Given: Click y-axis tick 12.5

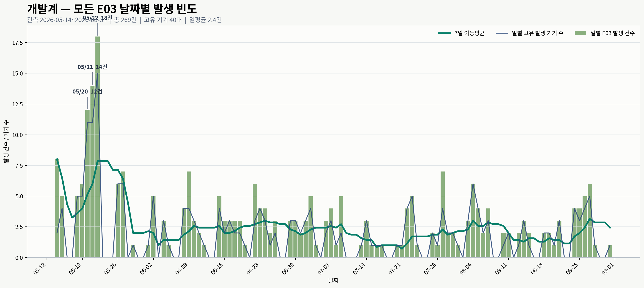Looking at the screenshot, I should click(x=18, y=104).
